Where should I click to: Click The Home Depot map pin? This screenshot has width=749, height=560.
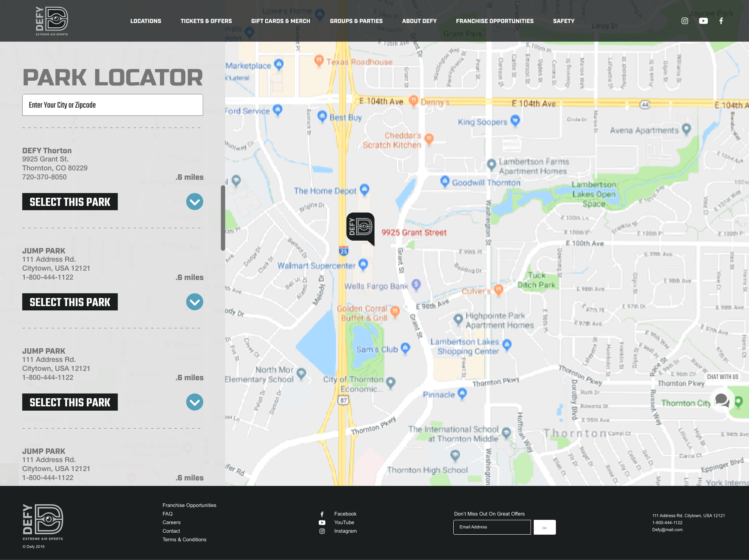(x=364, y=190)
